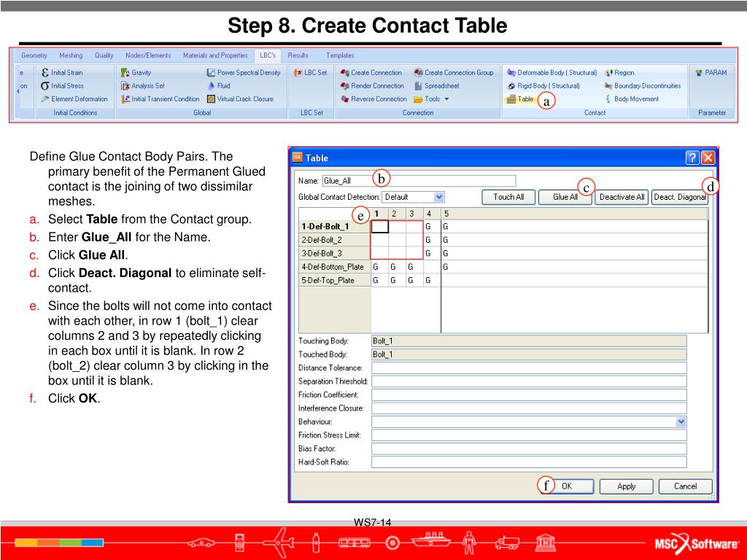Select row header 1-Def-Bolt_1
Screen dimensions: 747x560
coord(335,227)
